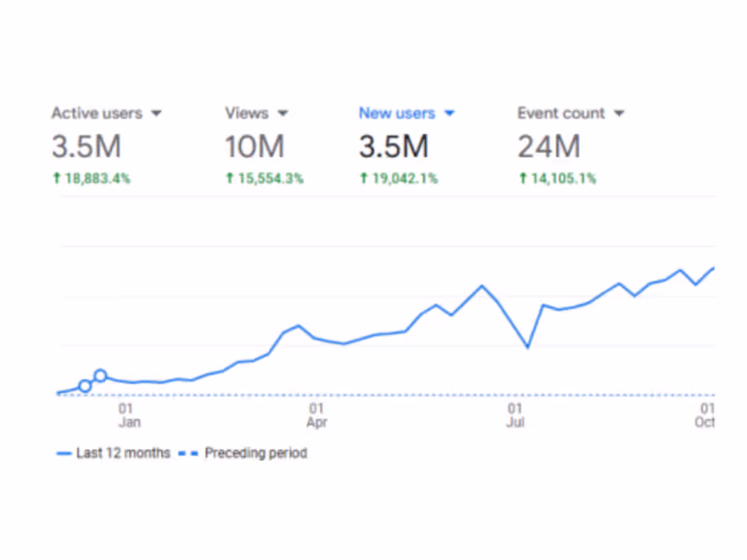This screenshot has width=747, height=560.
Task: Open the New users metric dropdown
Action: tap(449, 113)
